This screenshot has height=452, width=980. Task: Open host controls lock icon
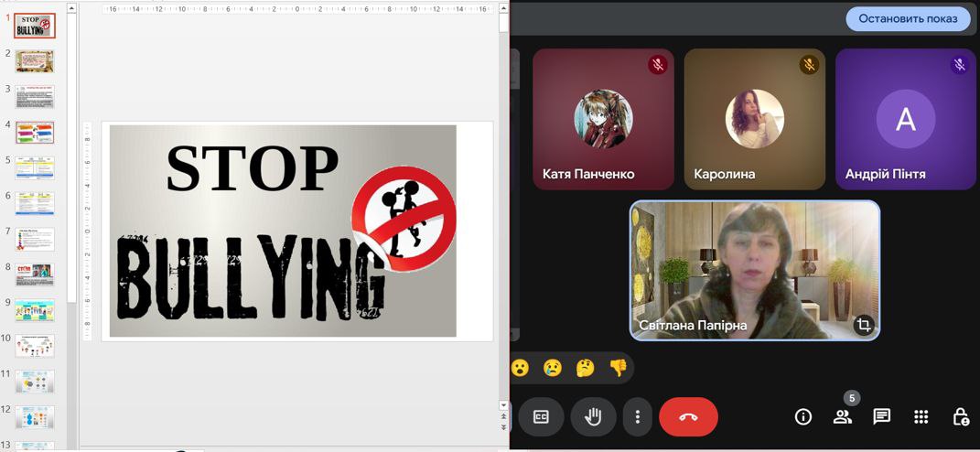pos(960,417)
